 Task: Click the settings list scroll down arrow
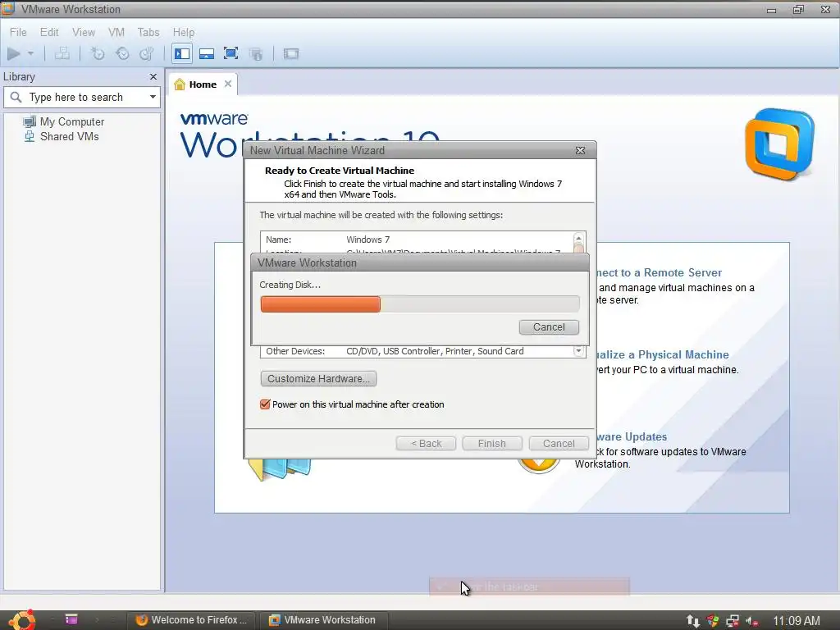tap(578, 351)
